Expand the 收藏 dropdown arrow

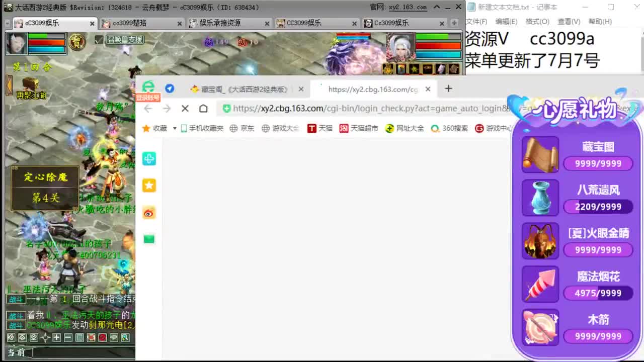(x=175, y=128)
